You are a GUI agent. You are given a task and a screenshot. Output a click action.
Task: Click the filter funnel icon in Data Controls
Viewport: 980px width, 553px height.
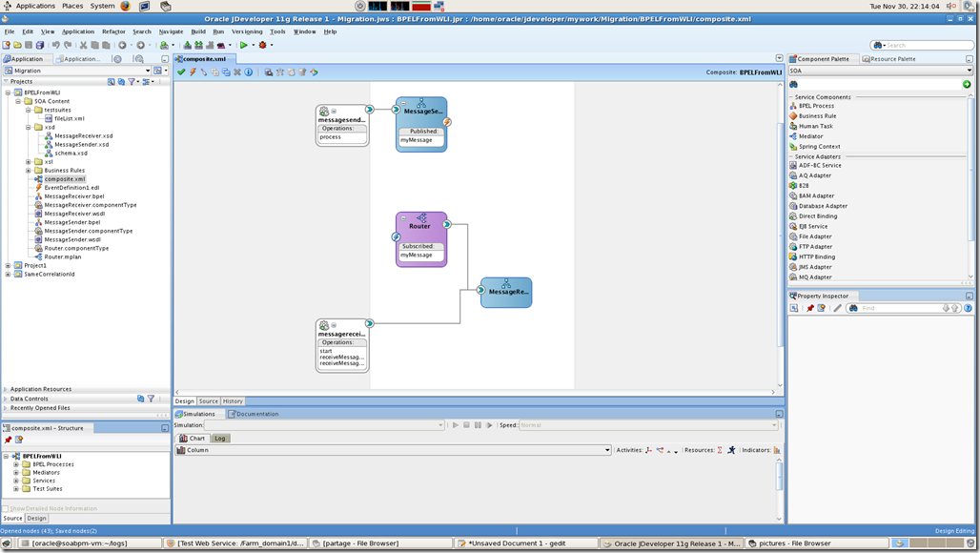[151, 398]
